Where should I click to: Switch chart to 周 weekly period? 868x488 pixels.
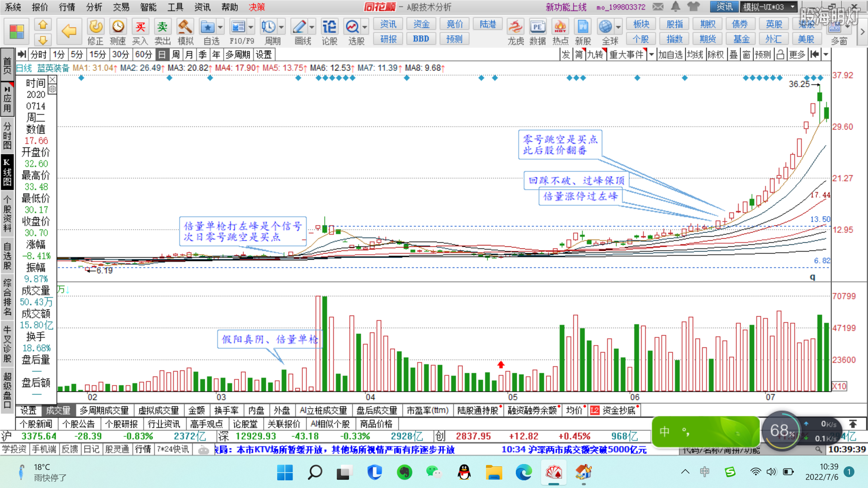point(176,55)
